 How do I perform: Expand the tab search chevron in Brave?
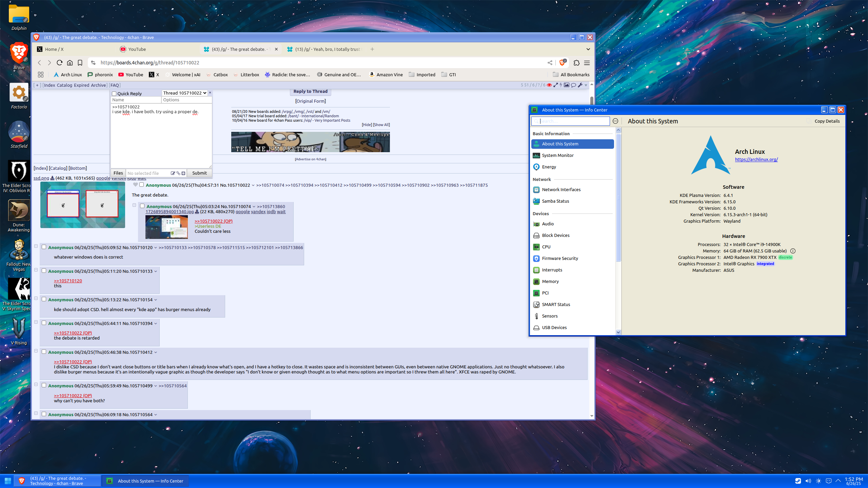point(588,49)
